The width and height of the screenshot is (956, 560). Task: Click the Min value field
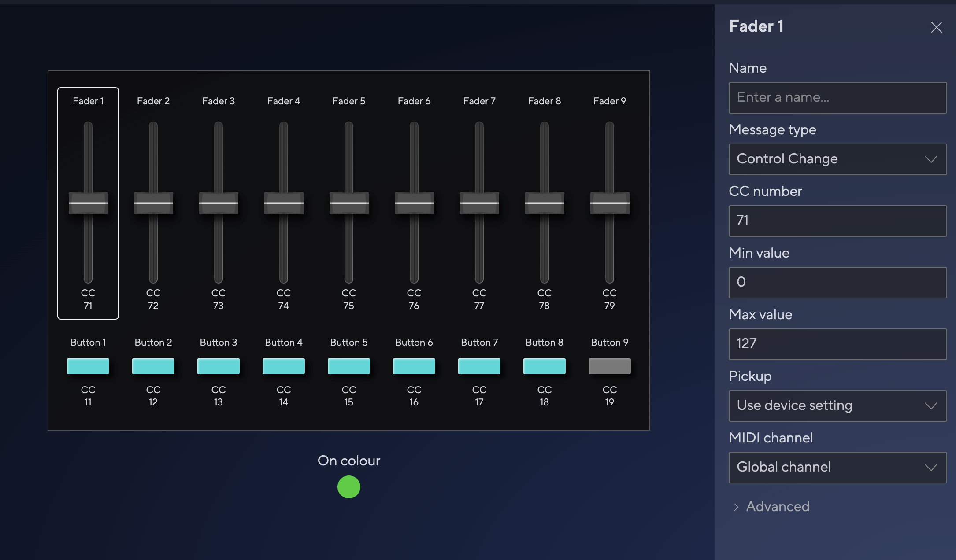837,283
